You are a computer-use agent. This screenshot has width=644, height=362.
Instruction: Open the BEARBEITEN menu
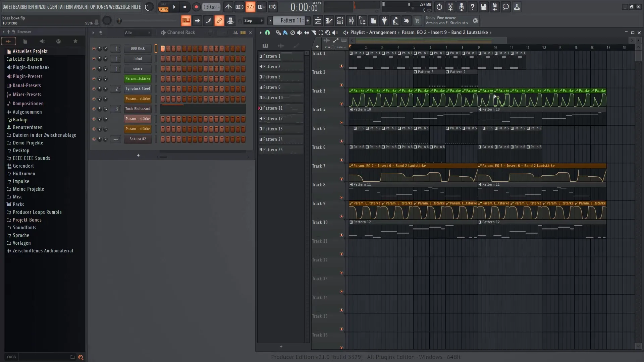(x=23, y=7)
